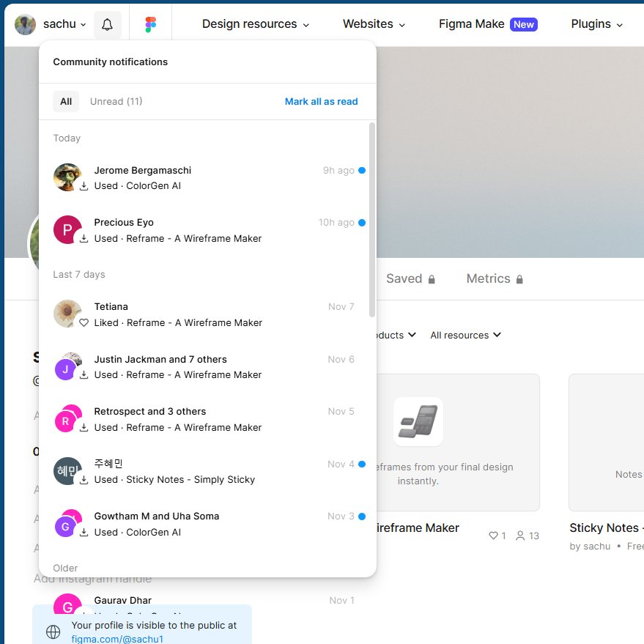The height and width of the screenshot is (644, 644).
Task: Click the unread dot next to Nov 4
Action: (x=362, y=464)
